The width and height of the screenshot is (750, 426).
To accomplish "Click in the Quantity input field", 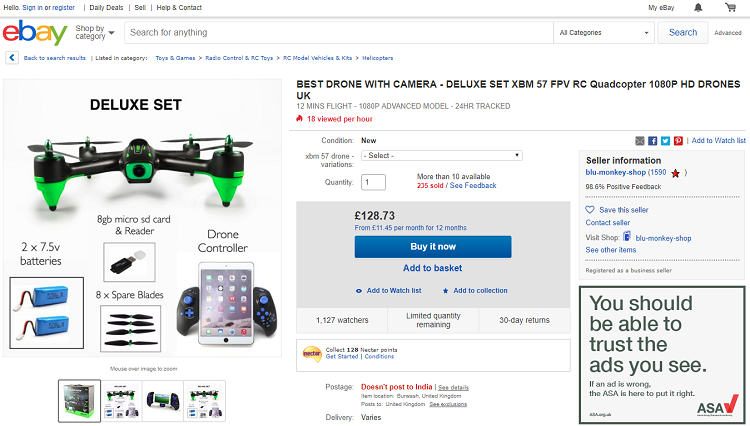I will (373, 182).
